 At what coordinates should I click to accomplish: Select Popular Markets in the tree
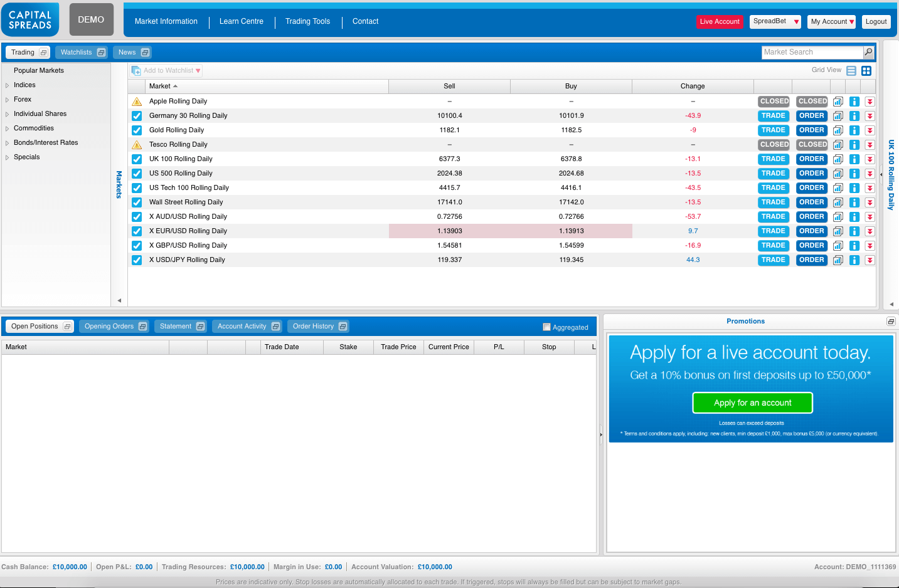pos(39,71)
